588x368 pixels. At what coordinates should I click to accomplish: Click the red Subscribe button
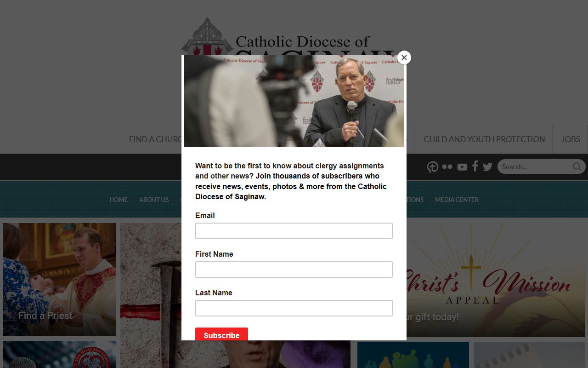tap(221, 334)
